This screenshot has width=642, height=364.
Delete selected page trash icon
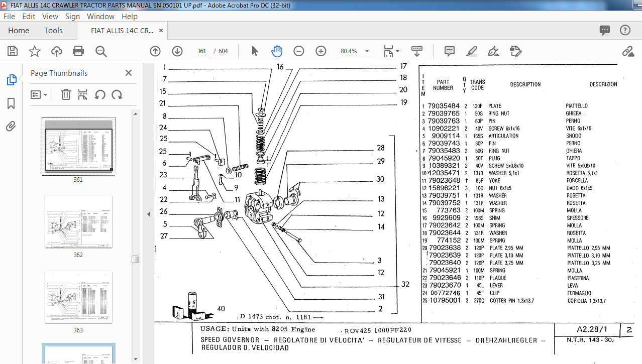click(66, 94)
